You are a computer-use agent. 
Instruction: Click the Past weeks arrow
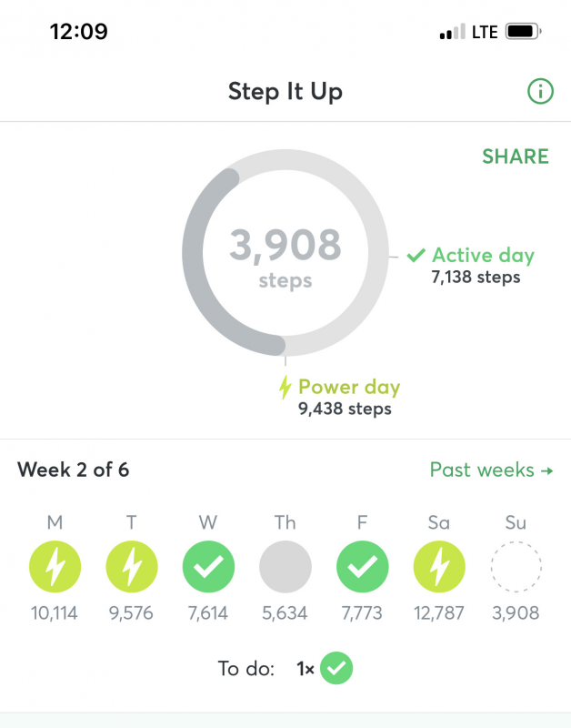[547, 470]
